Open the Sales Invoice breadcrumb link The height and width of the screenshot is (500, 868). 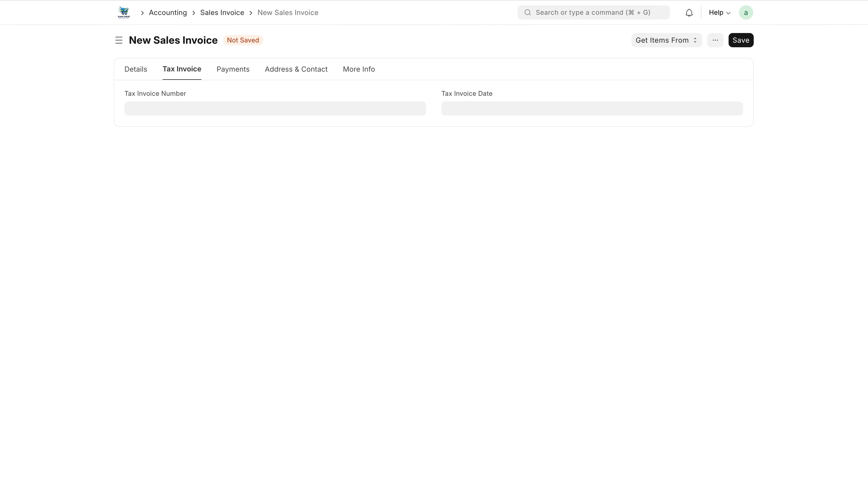click(222, 13)
